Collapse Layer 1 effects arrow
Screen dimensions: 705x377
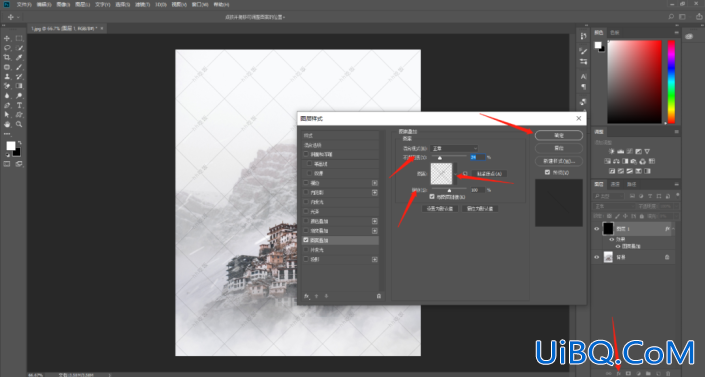click(x=673, y=229)
